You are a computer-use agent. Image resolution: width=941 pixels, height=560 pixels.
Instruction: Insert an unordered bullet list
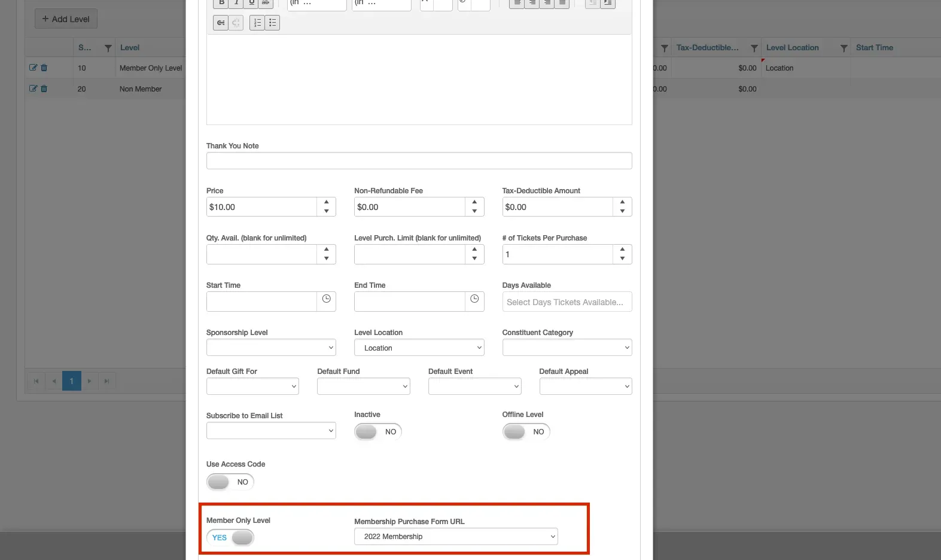272,23
